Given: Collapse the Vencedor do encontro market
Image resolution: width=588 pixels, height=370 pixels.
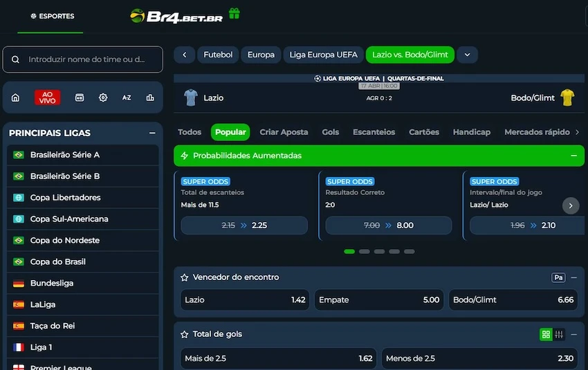Looking at the screenshot, I should (x=573, y=277).
